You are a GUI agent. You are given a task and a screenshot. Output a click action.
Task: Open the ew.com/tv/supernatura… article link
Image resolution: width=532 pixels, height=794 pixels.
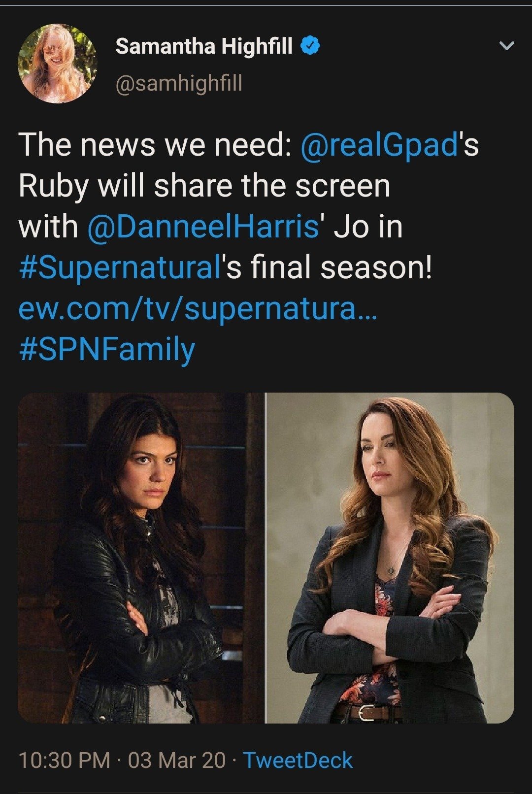tap(198, 310)
